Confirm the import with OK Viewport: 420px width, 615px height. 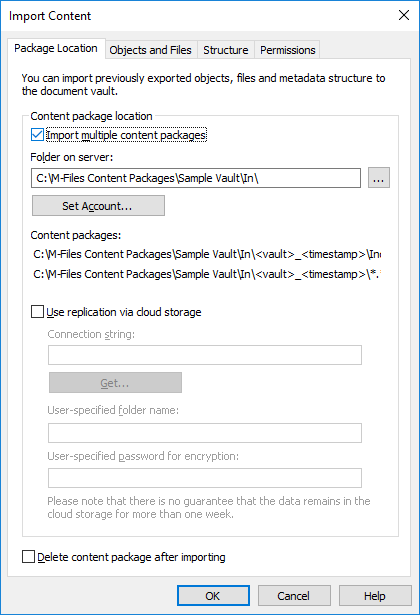pos(213,596)
